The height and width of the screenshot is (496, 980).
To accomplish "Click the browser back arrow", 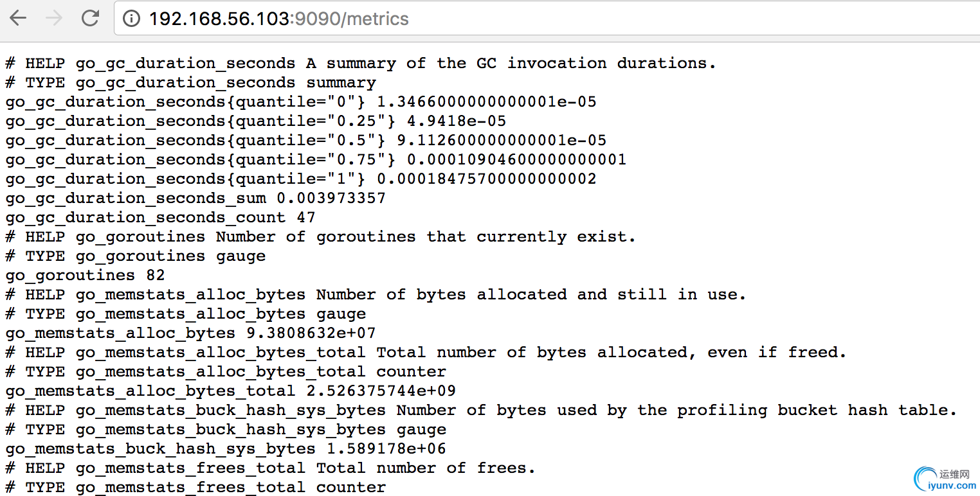I will (18, 18).
